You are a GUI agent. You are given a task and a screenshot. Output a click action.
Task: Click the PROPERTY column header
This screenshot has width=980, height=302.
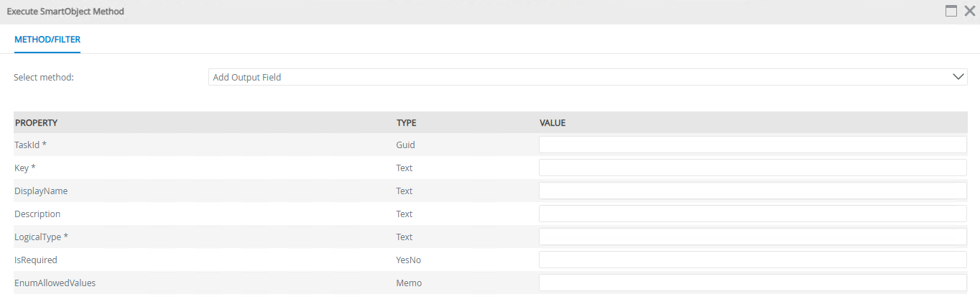pyautogui.click(x=36, y=123)
